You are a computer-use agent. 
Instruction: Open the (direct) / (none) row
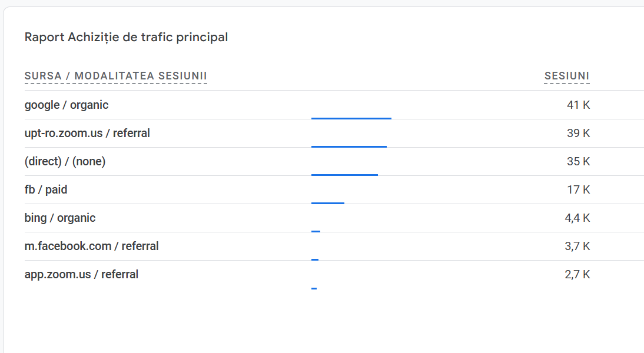pos(65,162)
